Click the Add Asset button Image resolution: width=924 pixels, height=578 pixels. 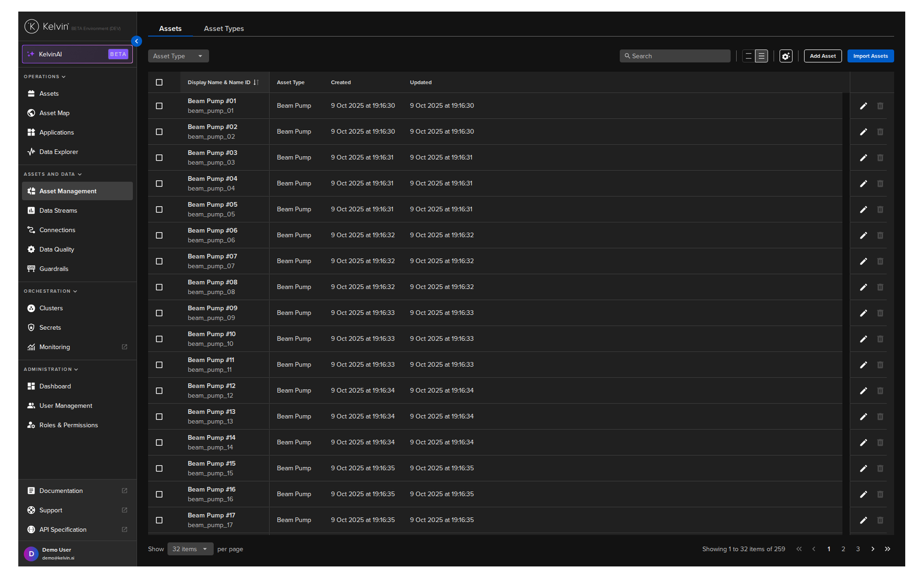coord(822,56)
